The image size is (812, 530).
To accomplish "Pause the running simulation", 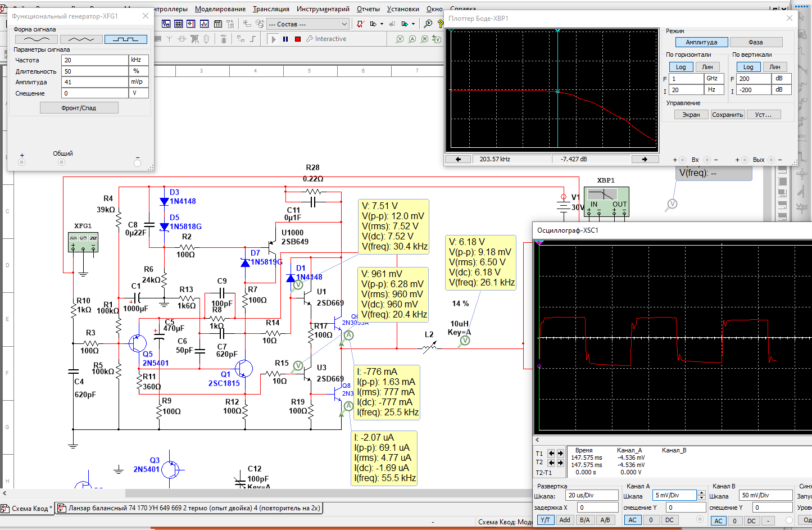I will pyautogui.click(x=285, y=39).
